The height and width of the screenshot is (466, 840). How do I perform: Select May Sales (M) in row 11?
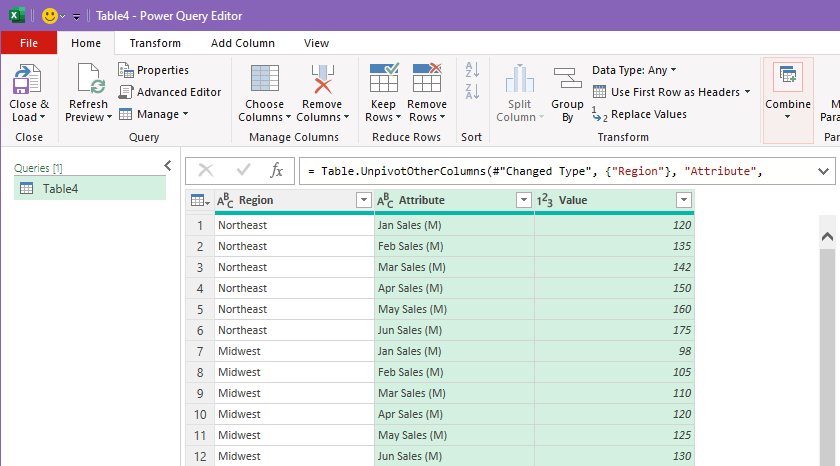pos(454,435)
